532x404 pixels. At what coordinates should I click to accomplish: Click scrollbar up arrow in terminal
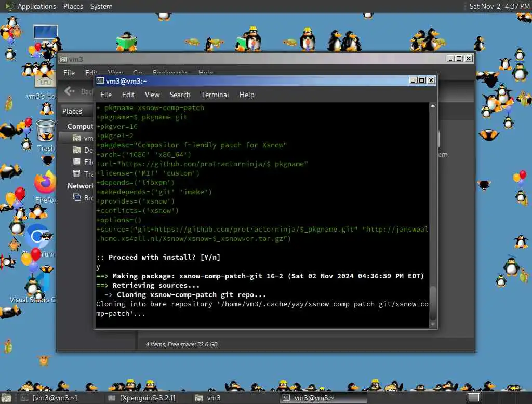433,106
